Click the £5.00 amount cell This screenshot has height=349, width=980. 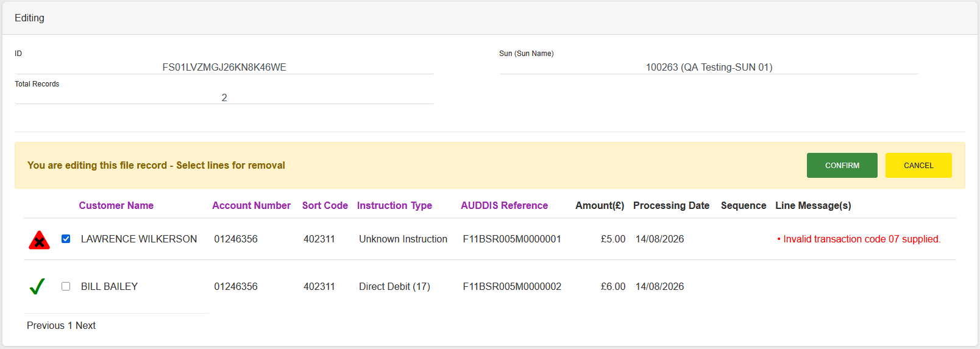click(x=613, y=239)
